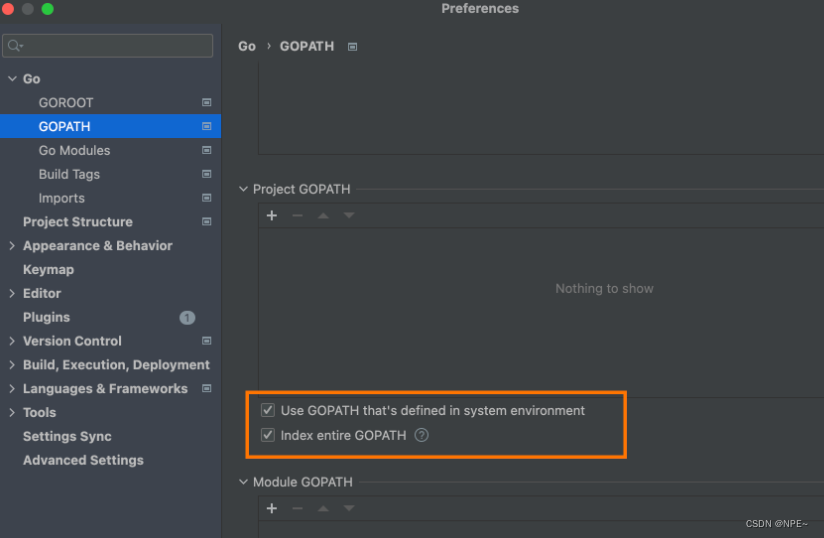Image resolution: width=824 pixels, height=538 pixels.
Task: Collapse the Project GOPATH section
Action: pos(243,189)
